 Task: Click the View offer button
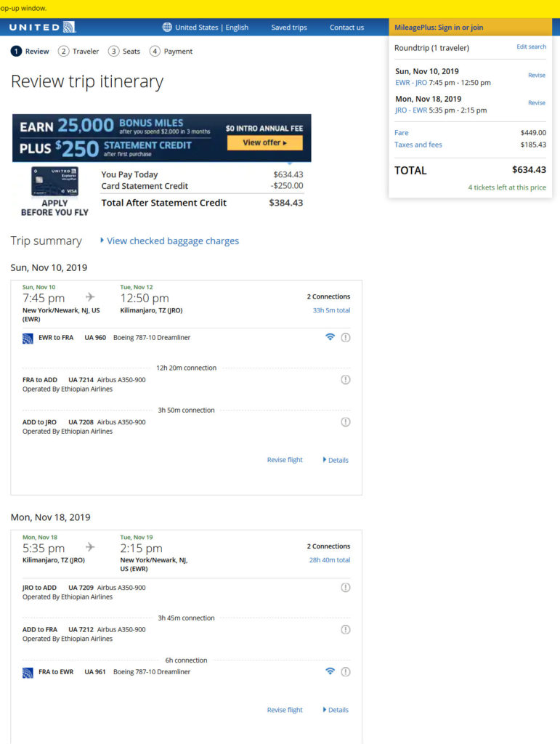tap(264, 142)
